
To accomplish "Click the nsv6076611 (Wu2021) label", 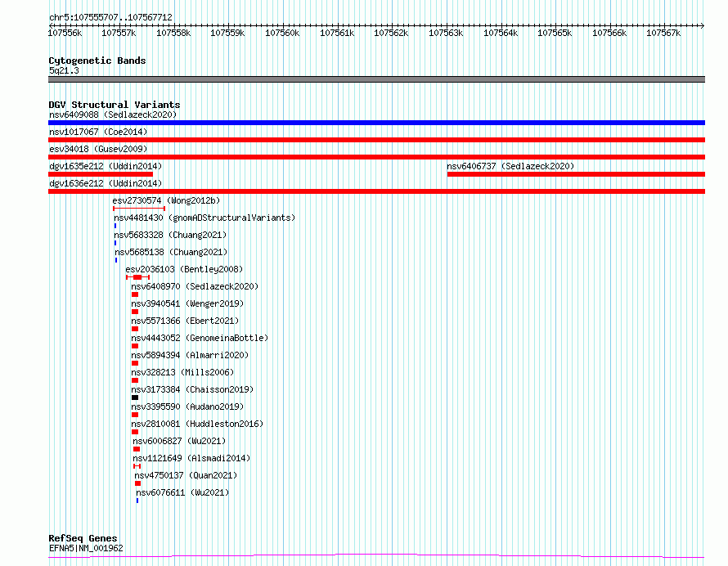I will pos(182,492).
